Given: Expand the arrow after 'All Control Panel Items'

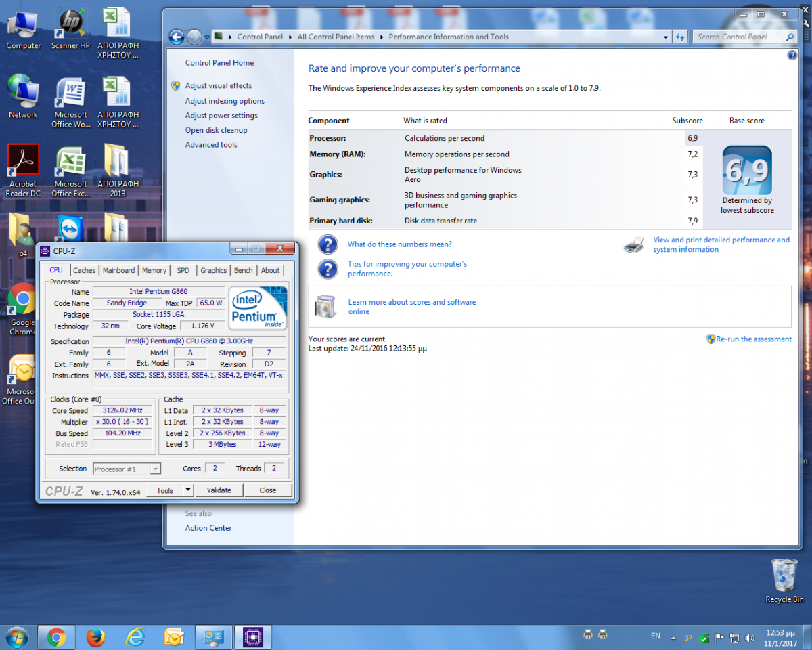Looking at the screenshot, I should click(x=381, y=37).
